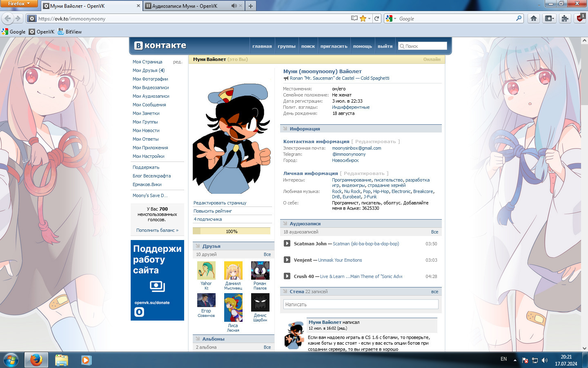Image resolution: width=588 pixels, height=368 pixels.
Task: Bookmark this page with the star
Action: (x=363, y=18)
